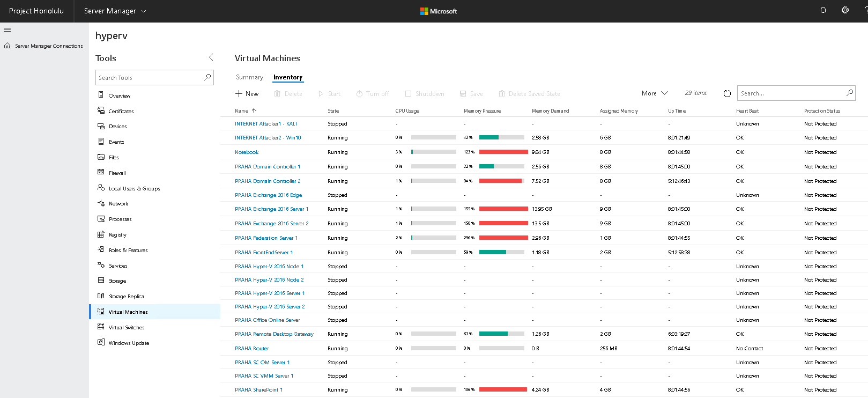This screenshot has height=398, width=868.
Task: Open the notifications bell
Action: 823,10
